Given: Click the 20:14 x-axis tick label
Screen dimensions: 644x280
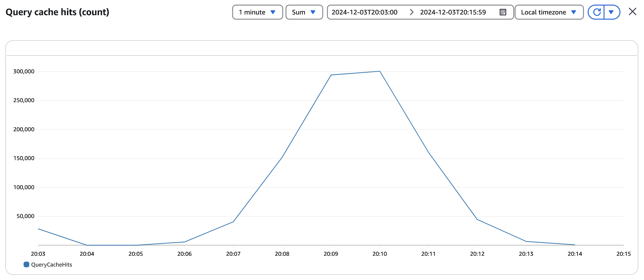Looking at the screenshot, I should point(574,254).
